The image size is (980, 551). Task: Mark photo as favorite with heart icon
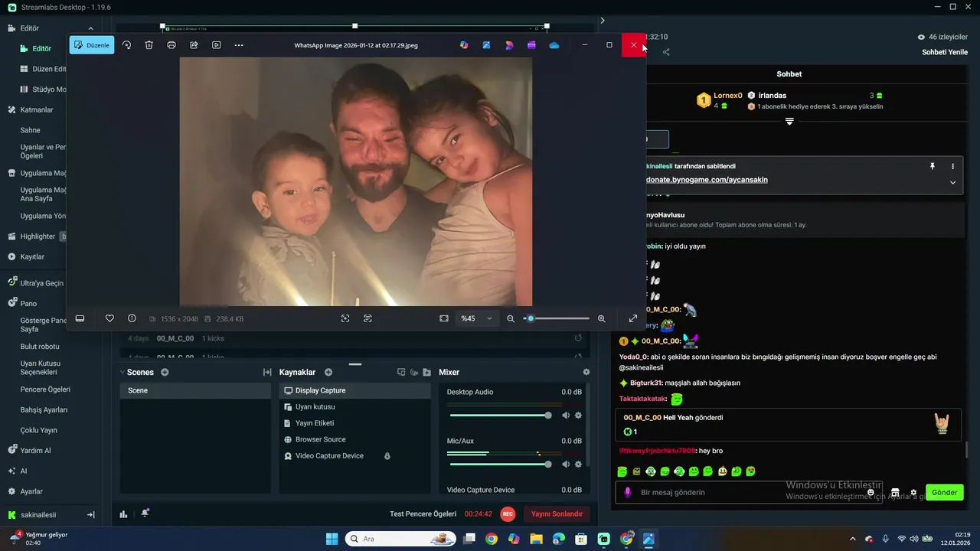tap(109, 318)
